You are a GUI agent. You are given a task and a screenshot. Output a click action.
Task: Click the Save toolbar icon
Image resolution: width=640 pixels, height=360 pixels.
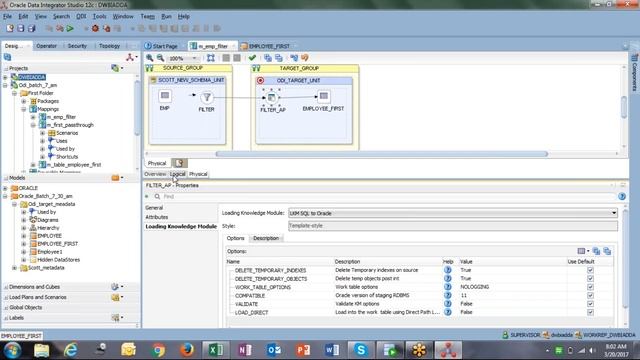point(20,28)
